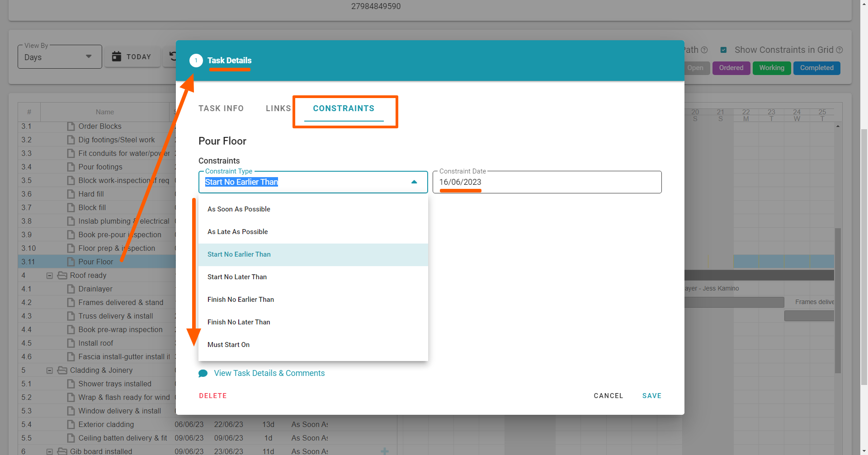Screen dimensions: 868x455
Task: Click the scroll-up arrow of the Gantt chart
Action: [x=838, y=127]
